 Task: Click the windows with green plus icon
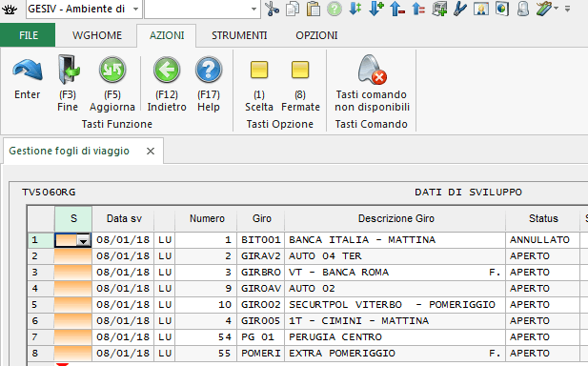(439, 9)
